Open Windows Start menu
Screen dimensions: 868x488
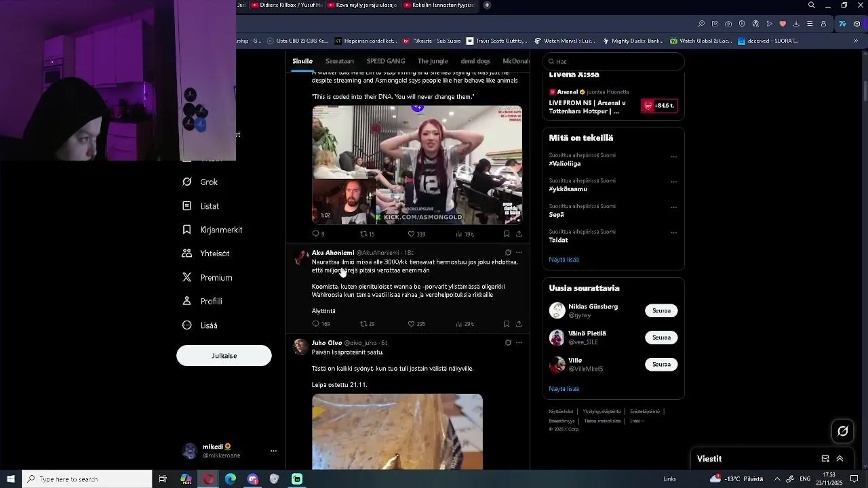11,479
